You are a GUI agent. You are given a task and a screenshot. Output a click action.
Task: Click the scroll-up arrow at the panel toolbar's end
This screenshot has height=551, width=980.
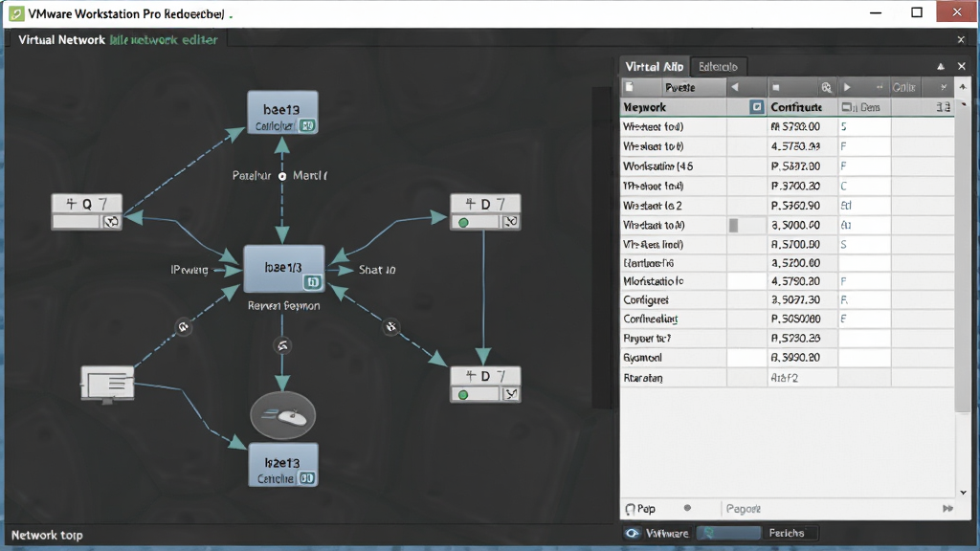click(963, 87)
